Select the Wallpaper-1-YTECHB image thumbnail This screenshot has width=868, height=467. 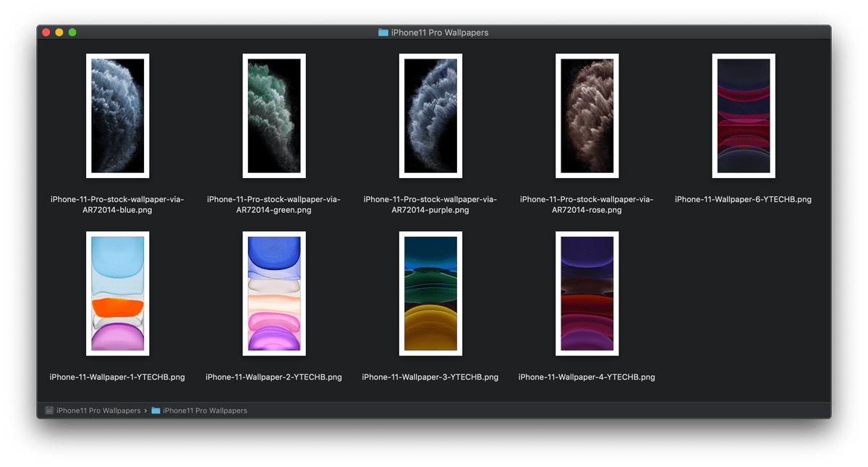pos(118,294)
